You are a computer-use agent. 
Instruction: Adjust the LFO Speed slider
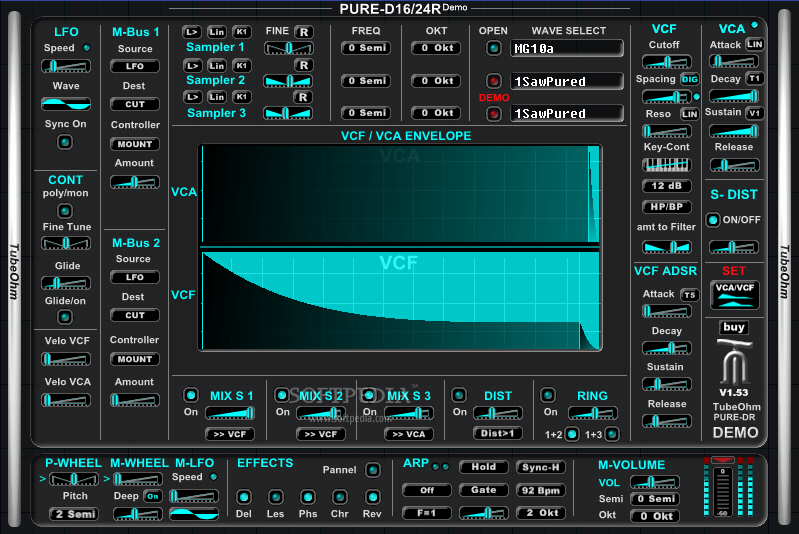(66, 66)
